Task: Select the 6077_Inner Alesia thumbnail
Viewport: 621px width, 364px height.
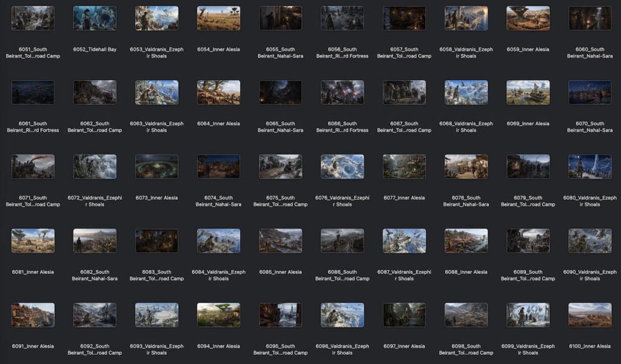Action: click(x=404, y=167)
